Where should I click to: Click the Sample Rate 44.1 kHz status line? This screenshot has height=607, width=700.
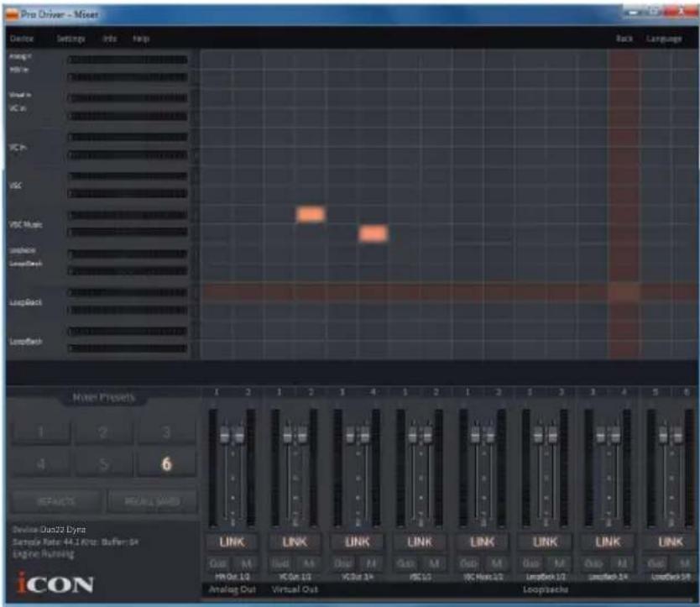pyautogui.click(x=75, y=542)
